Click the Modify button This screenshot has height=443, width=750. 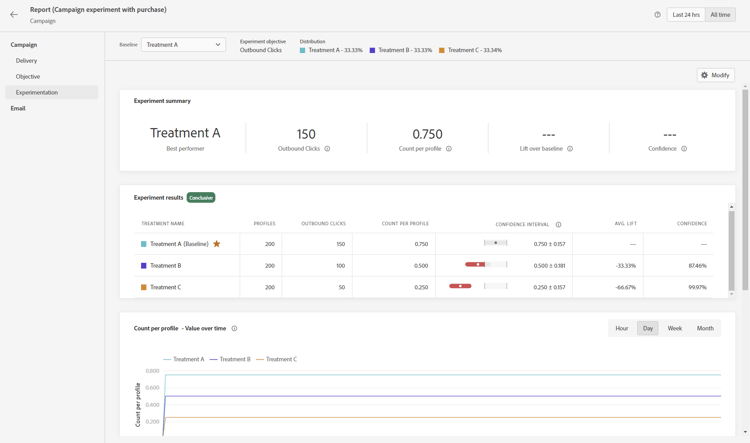coord(715,75)
